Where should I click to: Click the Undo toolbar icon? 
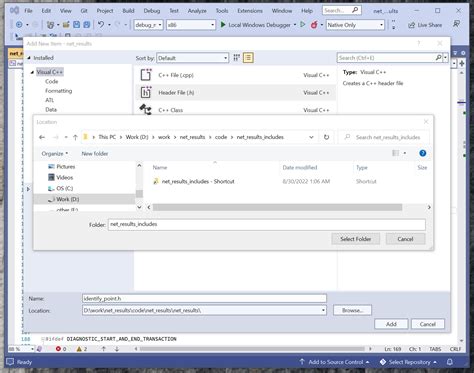[x=101, y=24]
